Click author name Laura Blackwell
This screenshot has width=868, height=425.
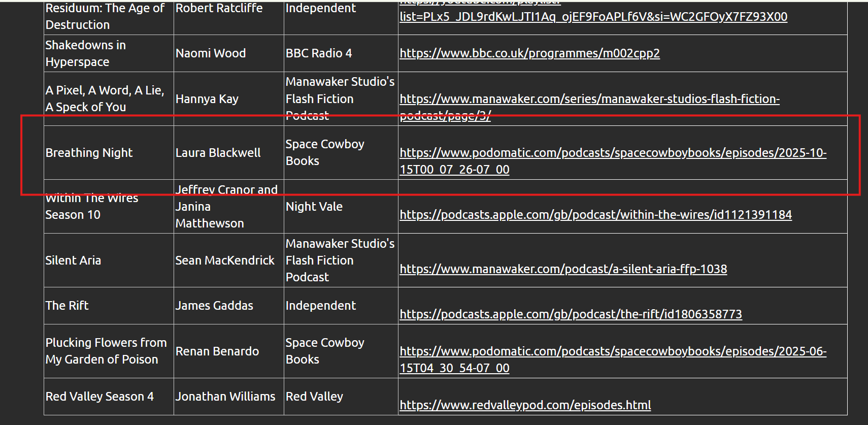(218, 153)
